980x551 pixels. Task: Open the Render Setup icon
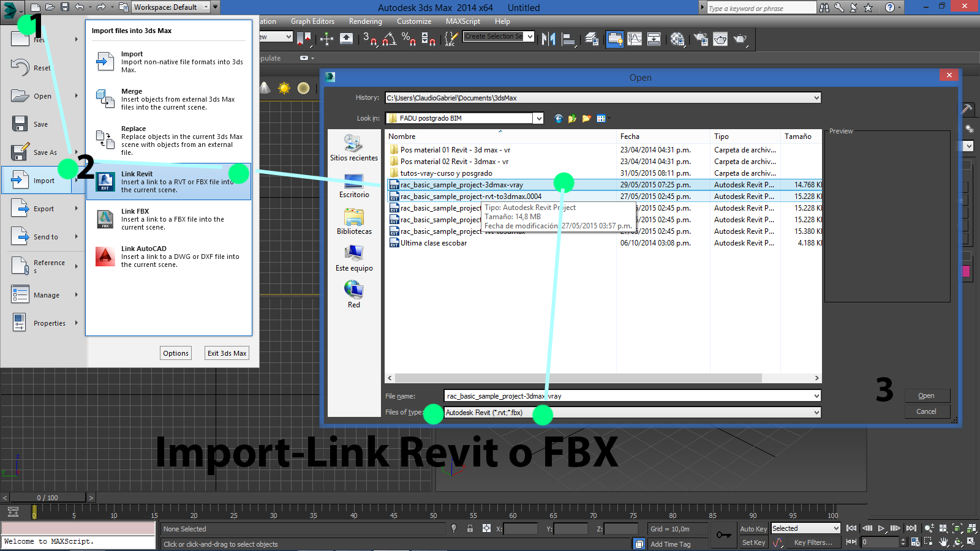[x=701, y=39]
